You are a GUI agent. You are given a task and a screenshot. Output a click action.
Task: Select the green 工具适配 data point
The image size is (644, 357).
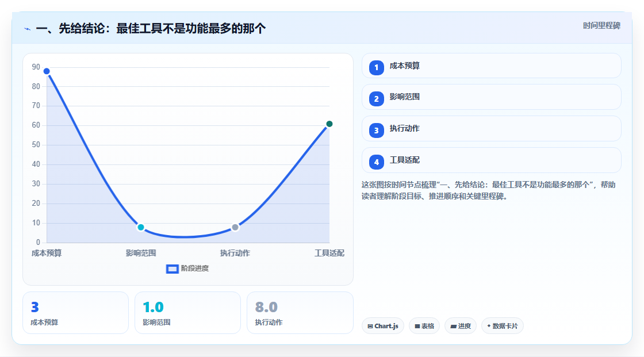click(329, 124)
